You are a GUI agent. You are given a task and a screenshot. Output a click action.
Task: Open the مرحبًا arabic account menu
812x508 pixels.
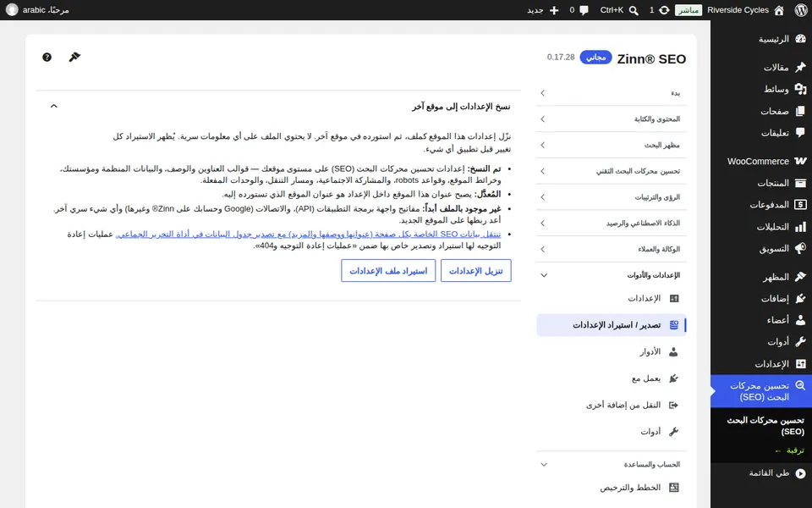[x=37, y=10]
